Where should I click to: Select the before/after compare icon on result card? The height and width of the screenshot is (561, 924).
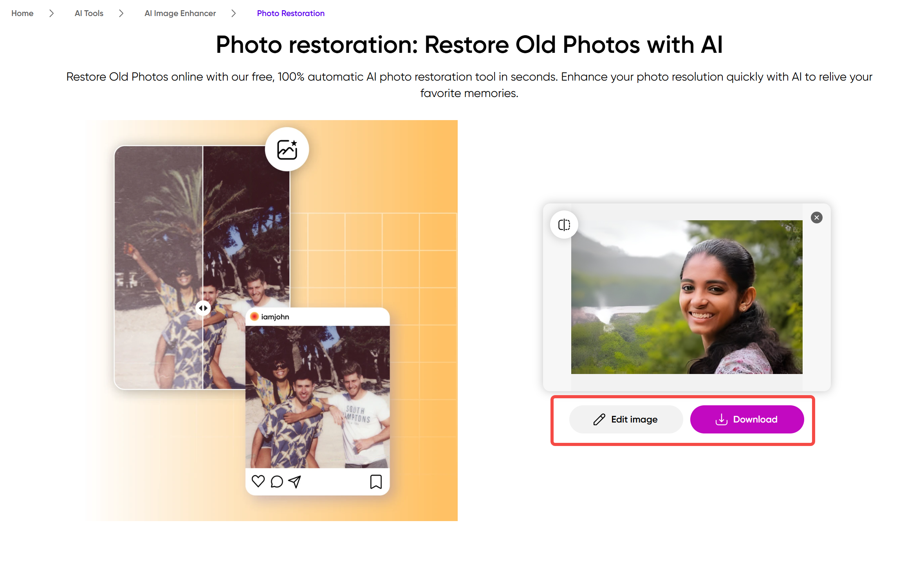click(564, 225)
